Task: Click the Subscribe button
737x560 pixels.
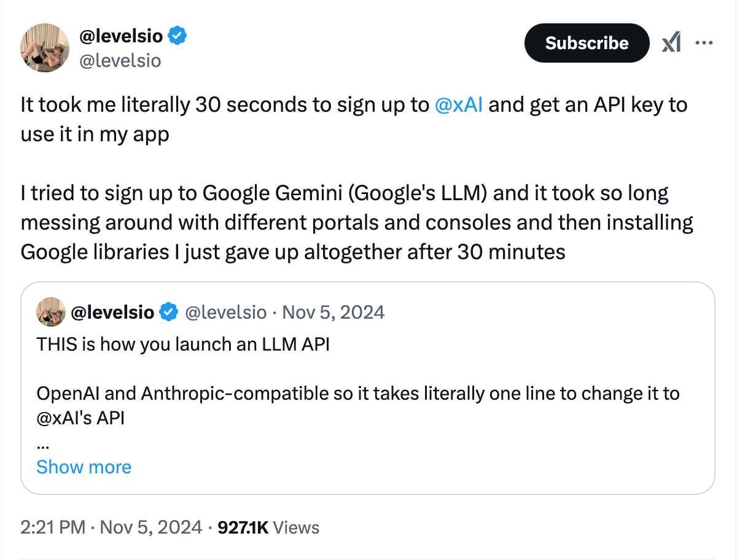Action: pos(586,42)
